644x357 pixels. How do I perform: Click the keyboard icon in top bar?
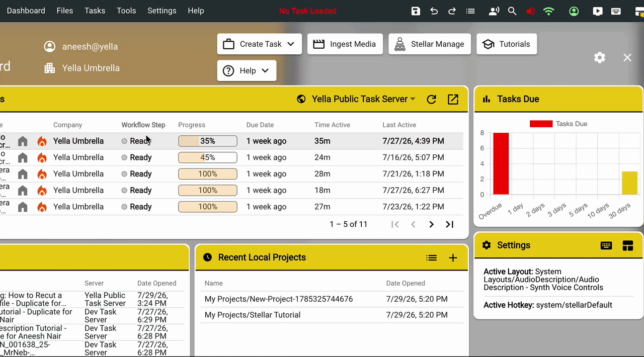point(616,11)
